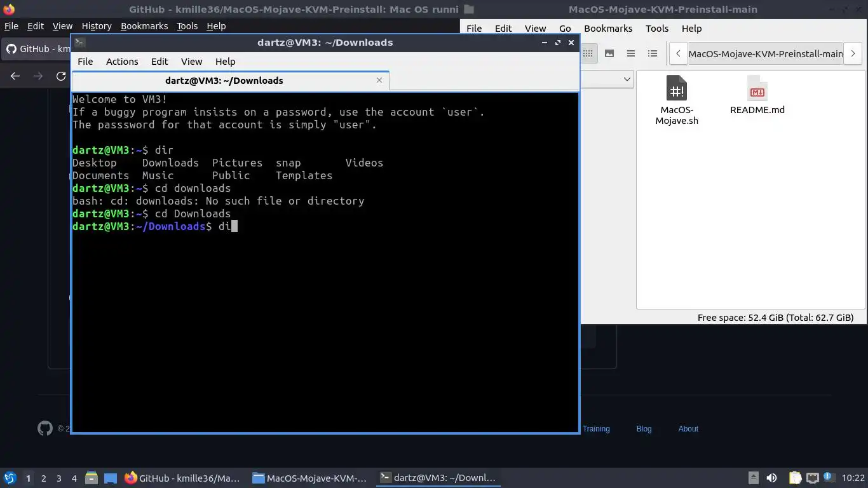Switch to virtual desktop 3
This screenshot has width=868, height=488.
[x=58, y=478]
